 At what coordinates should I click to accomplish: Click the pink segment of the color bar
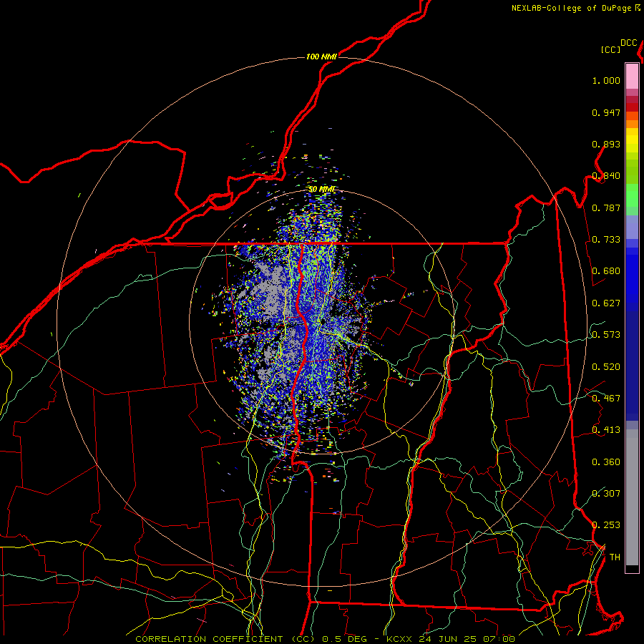[x=632, y=77]
